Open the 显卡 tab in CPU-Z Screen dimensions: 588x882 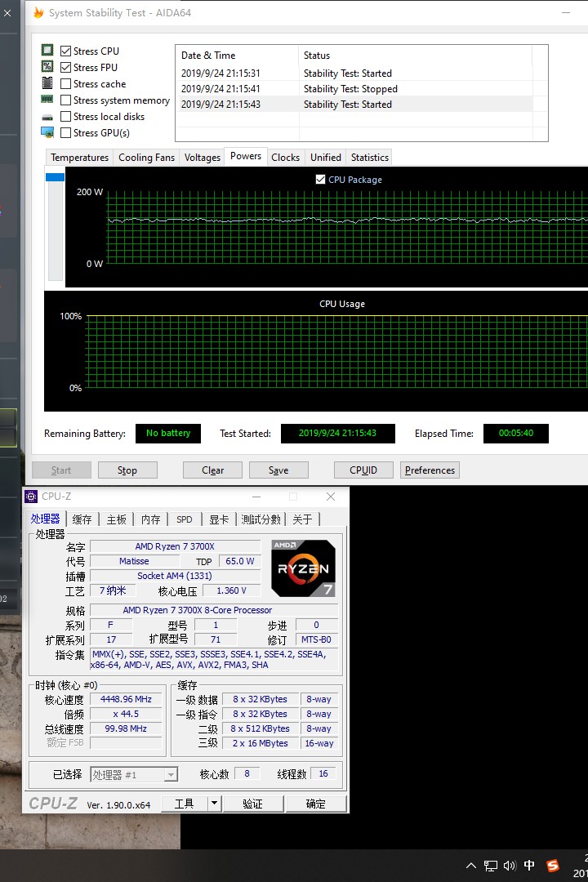pyautogui.click(x=219, y=519)
